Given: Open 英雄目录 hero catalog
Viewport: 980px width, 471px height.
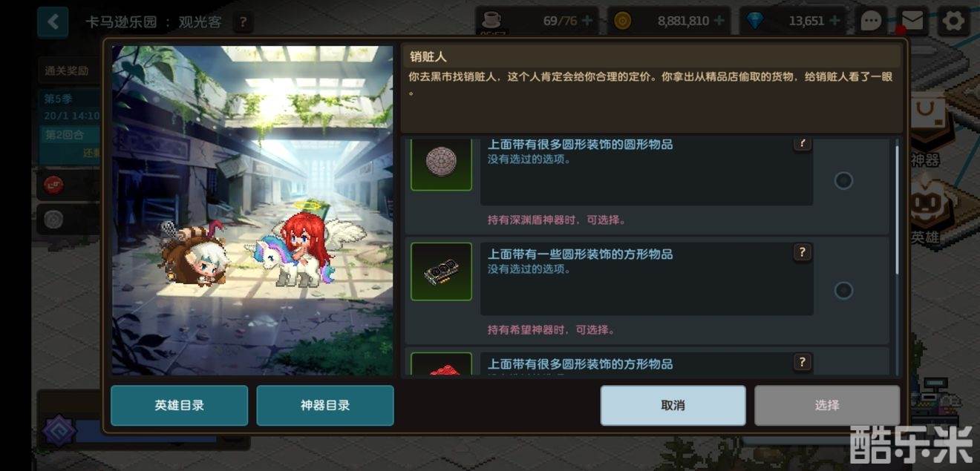Looking at the screenshot, I should (179, 405).
